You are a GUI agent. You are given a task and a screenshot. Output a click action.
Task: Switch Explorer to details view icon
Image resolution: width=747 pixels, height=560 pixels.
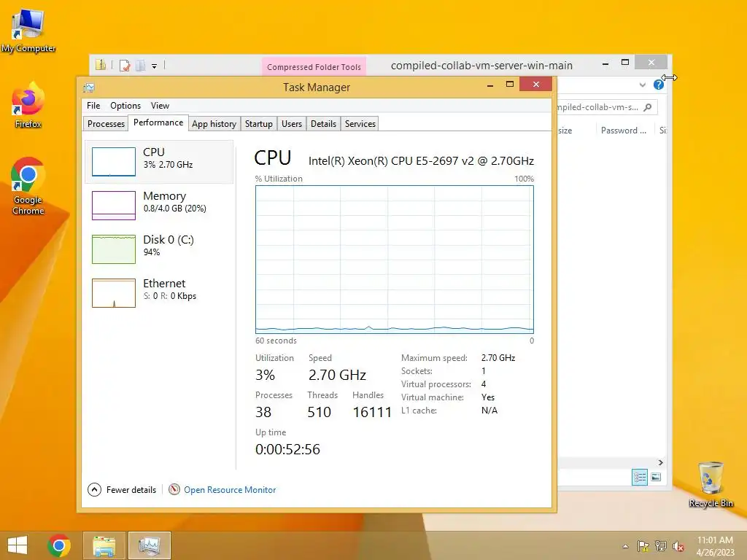[640, 477]
